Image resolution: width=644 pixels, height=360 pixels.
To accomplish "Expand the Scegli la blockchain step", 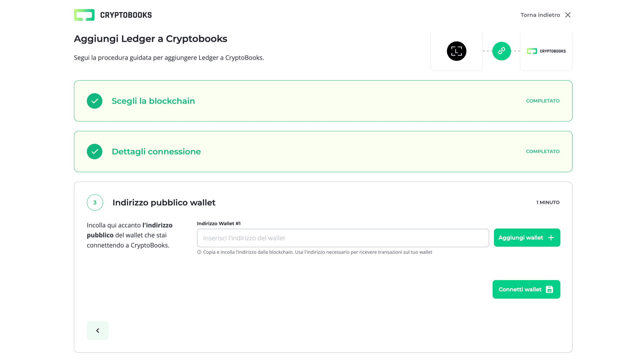I will [x=153, y=101].
